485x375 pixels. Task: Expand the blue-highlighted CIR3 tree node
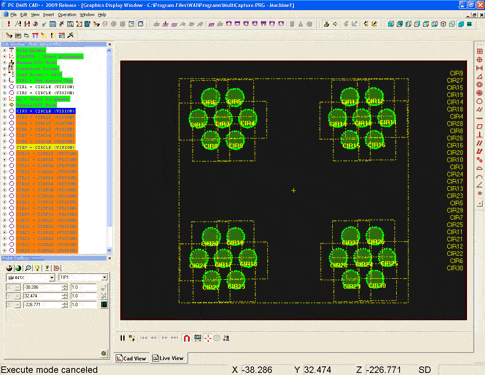pos(4,111)
